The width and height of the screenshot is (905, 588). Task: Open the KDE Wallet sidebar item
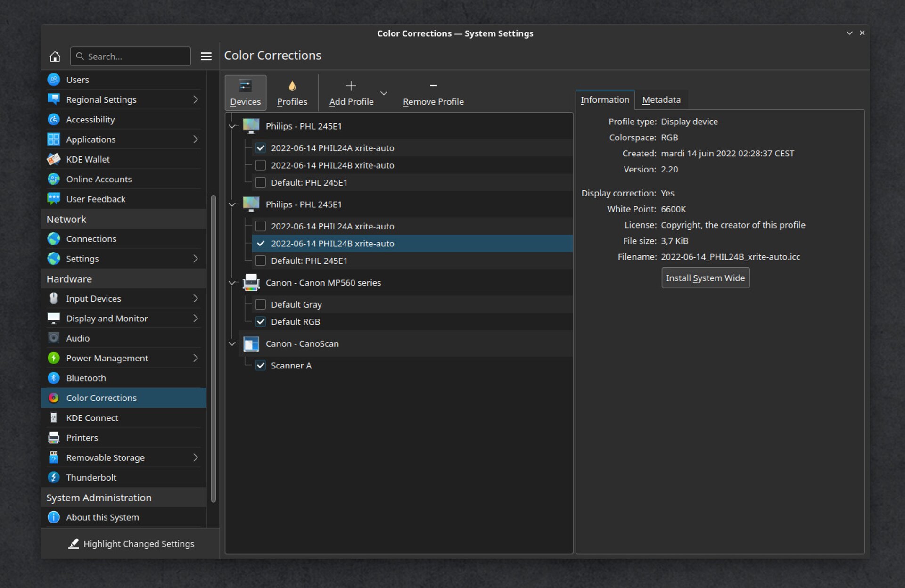pos(88,159)
